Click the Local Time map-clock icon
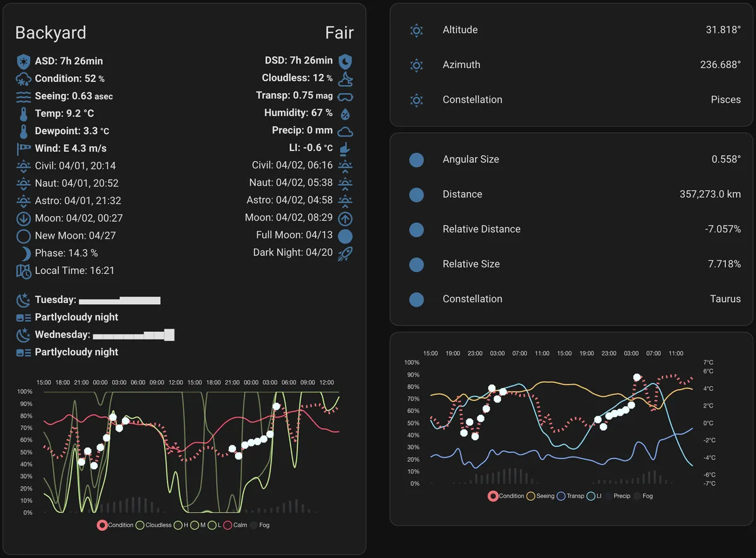The height and width of the screenshot is (558, 756). click(23, 271)
